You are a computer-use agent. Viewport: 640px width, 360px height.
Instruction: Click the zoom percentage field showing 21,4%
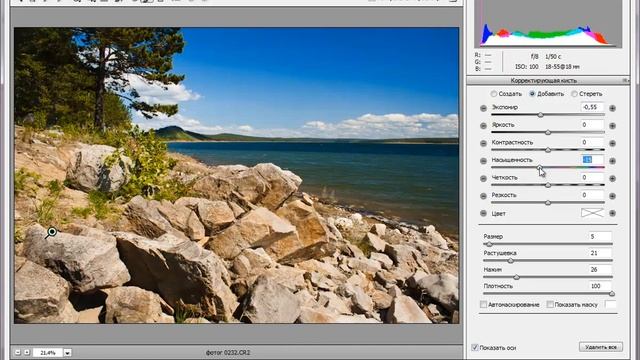(x=48, y=353)
